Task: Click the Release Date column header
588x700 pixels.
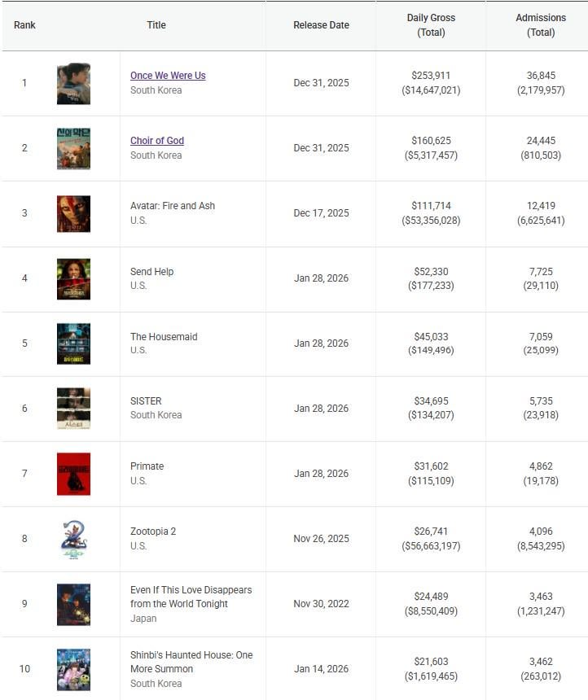Action: (x=321, y=25)
